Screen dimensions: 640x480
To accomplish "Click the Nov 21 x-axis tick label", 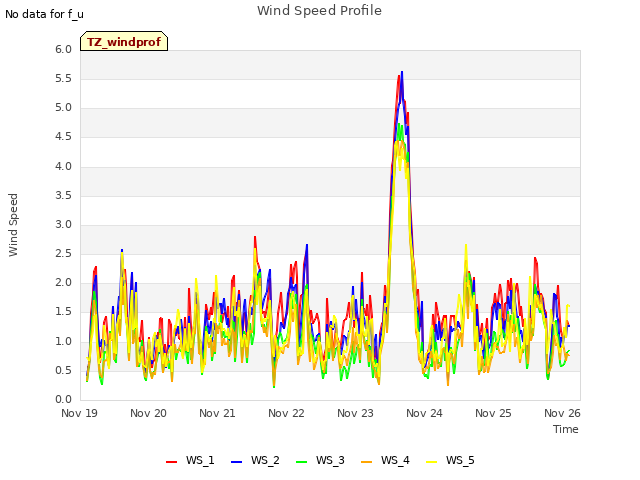I will click(x=217, y=413).
